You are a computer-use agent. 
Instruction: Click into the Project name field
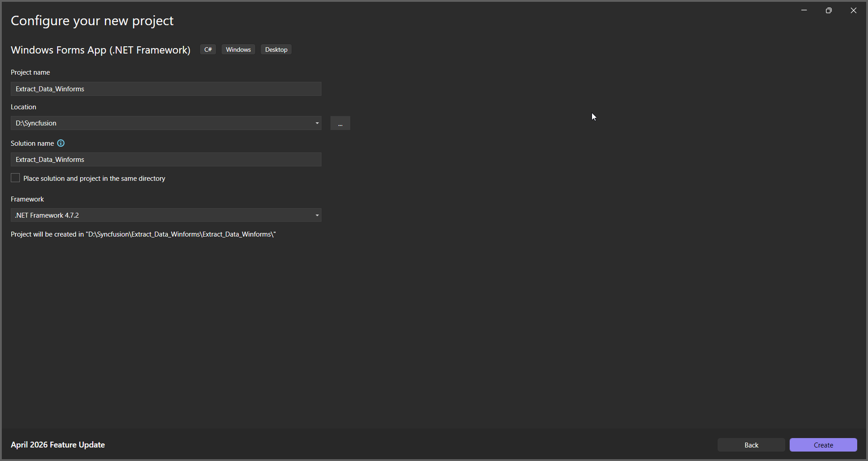click(166, 89)
